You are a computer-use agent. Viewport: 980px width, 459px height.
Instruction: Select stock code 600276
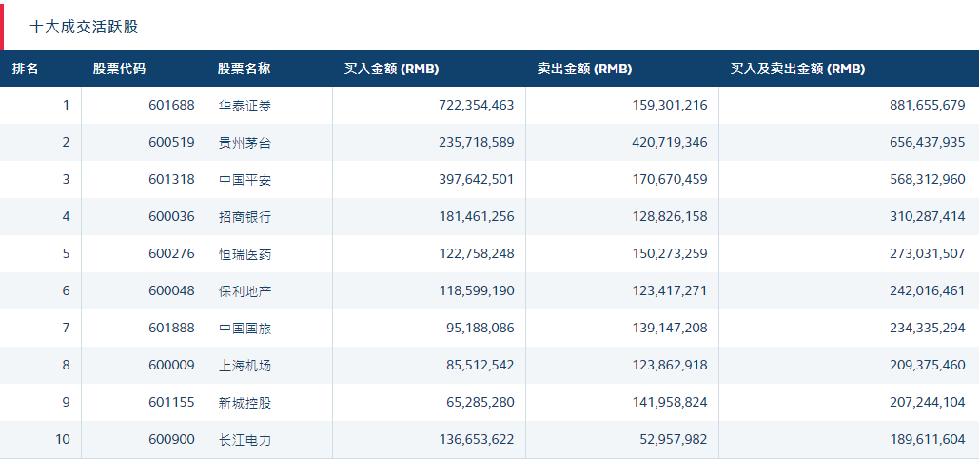[172, 253]
